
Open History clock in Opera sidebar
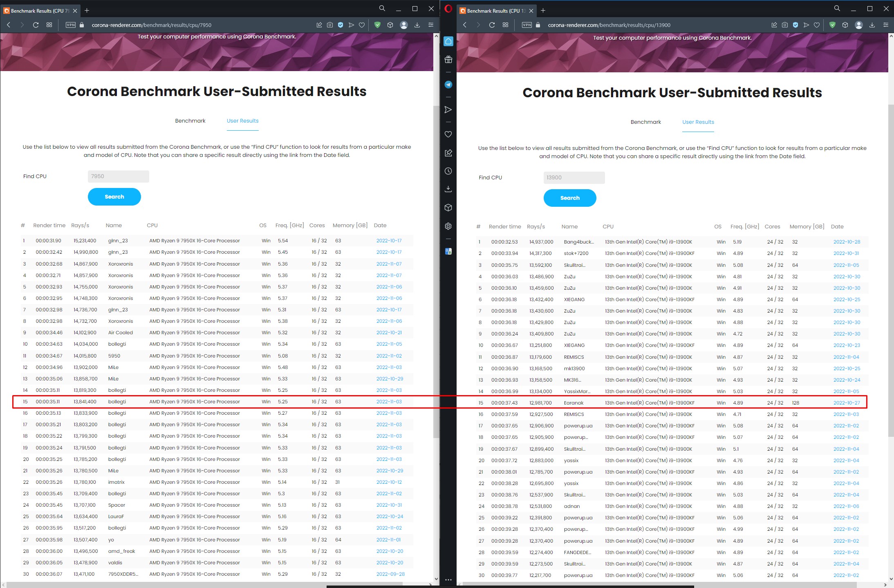[x=448, y=171]
